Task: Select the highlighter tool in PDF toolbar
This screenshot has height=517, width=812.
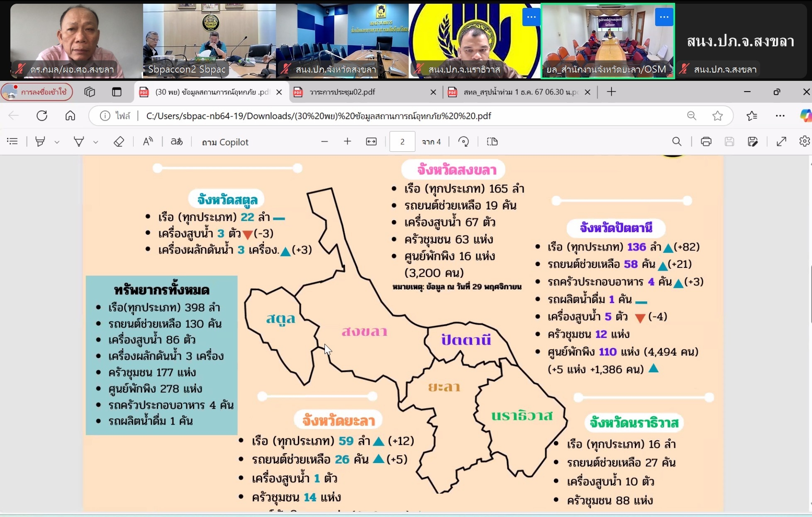Action: pyautogui.click(x=40, y=142)
